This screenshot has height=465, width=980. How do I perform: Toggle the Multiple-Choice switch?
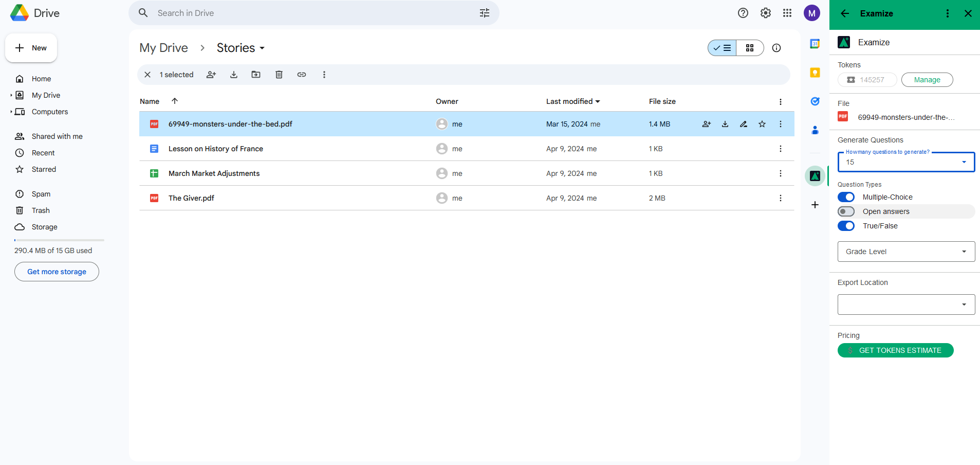point(846,197)
